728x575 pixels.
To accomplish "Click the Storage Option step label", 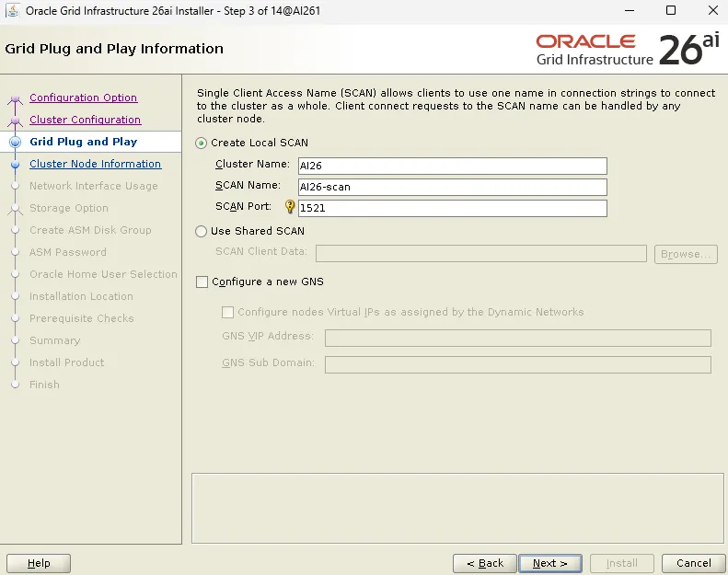I will click(x=69, y=208).
